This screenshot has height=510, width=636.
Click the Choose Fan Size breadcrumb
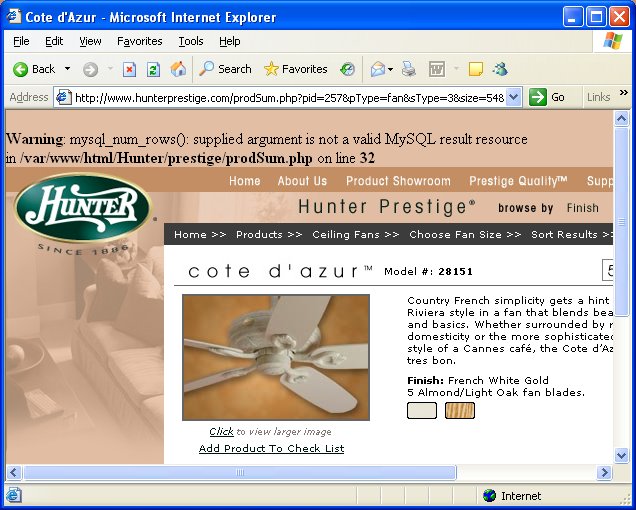tap(455, 235)
